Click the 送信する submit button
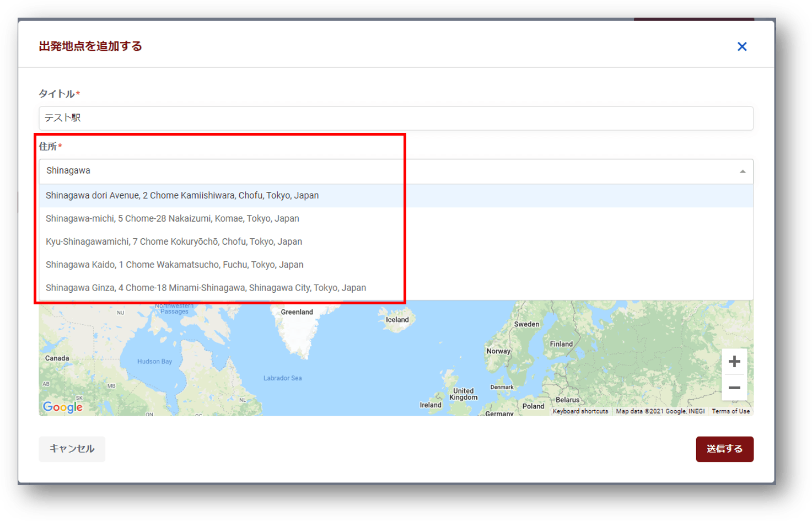 pos(724,449)
